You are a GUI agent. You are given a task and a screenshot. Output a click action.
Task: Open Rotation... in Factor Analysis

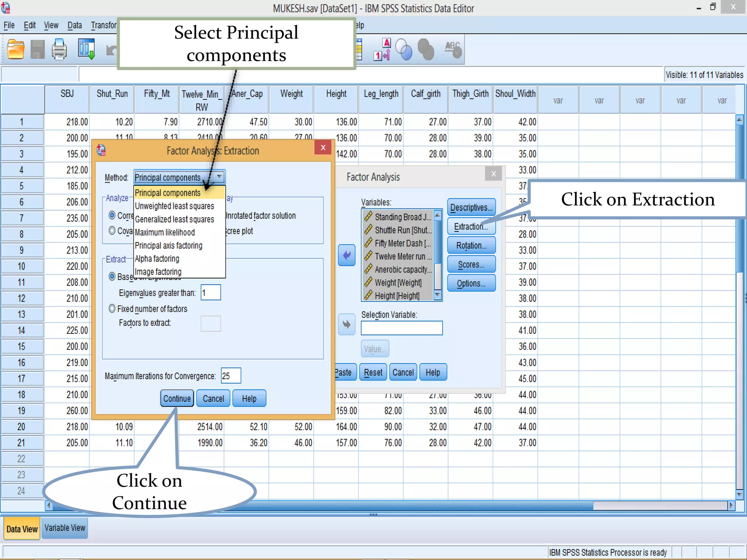[x=471, y=245]
